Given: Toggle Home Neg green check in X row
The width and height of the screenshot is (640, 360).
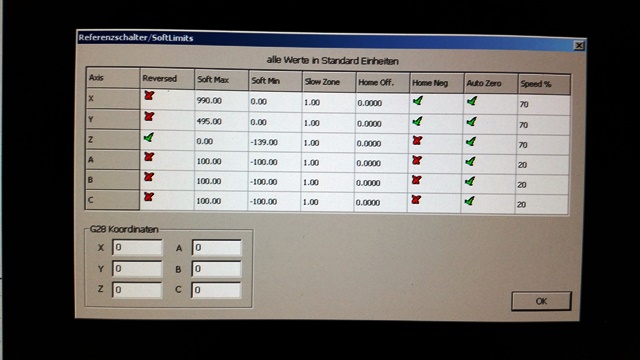Looking at the screenshot, I should tap(418, 100).
